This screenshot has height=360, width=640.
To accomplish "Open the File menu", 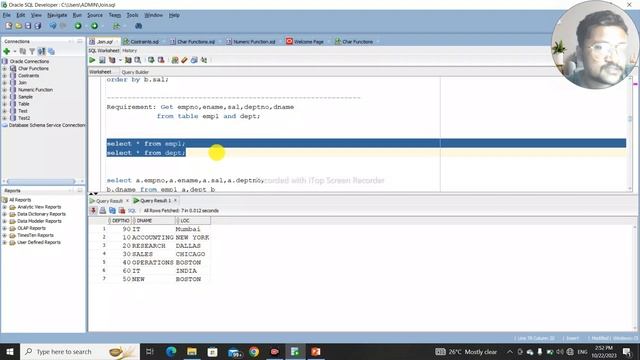I will [x=7, y=15].
